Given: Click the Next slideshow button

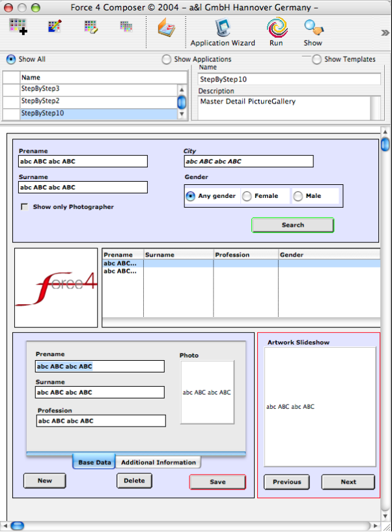Looking at the screenshot, I should coord(348,482).
